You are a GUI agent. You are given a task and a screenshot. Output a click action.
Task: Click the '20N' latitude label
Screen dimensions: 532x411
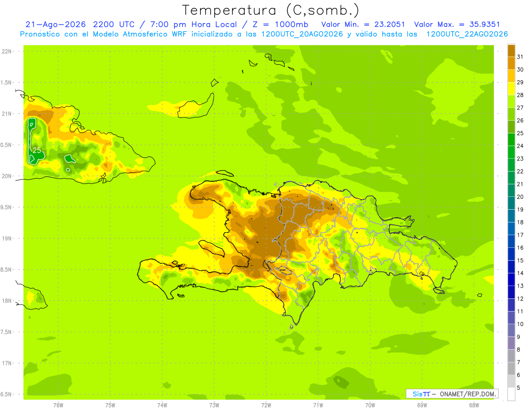pos(8,176)
